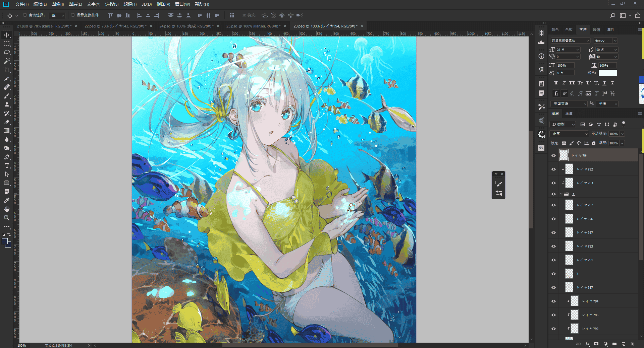Switch to the 24.psd document tab
The height and width of the screenshot is (348, 644).
pos(186,26)
